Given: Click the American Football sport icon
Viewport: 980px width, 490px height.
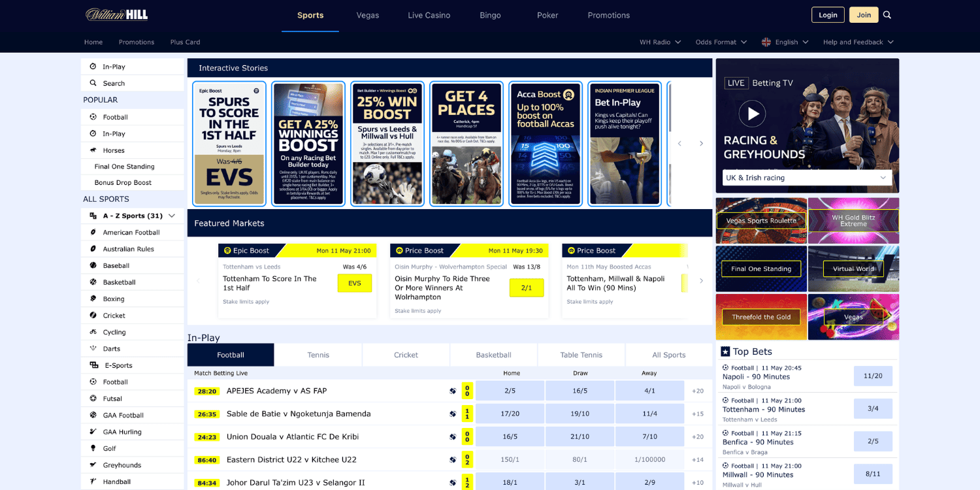Looking at the screenshot, I should [93, 233].
